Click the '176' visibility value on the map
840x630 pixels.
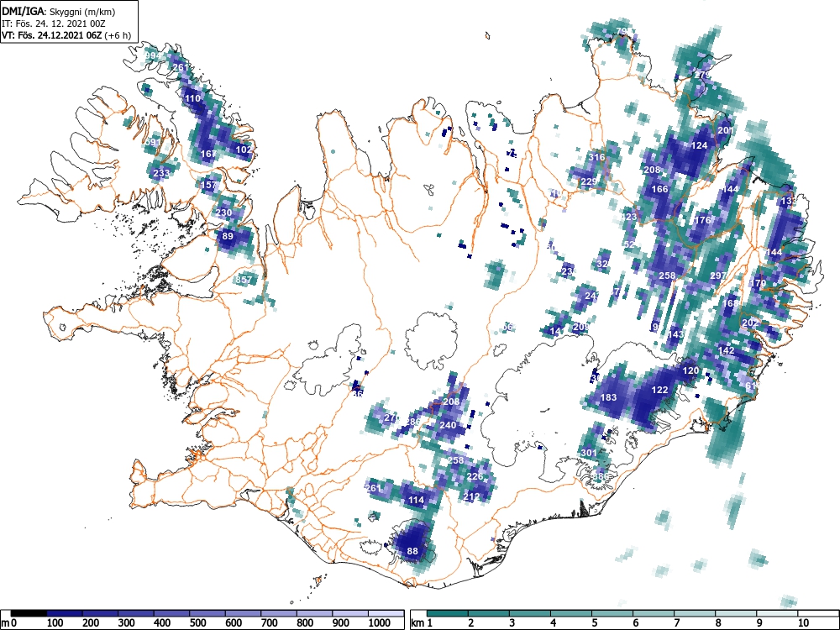click(702, 220)
